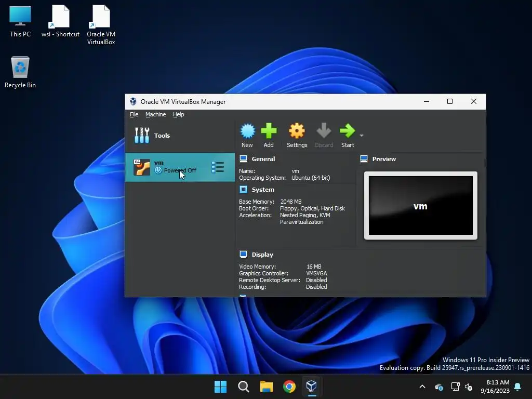532x399 pixels.
Task: Click the System section header
Action: click(x=263, y=190)
